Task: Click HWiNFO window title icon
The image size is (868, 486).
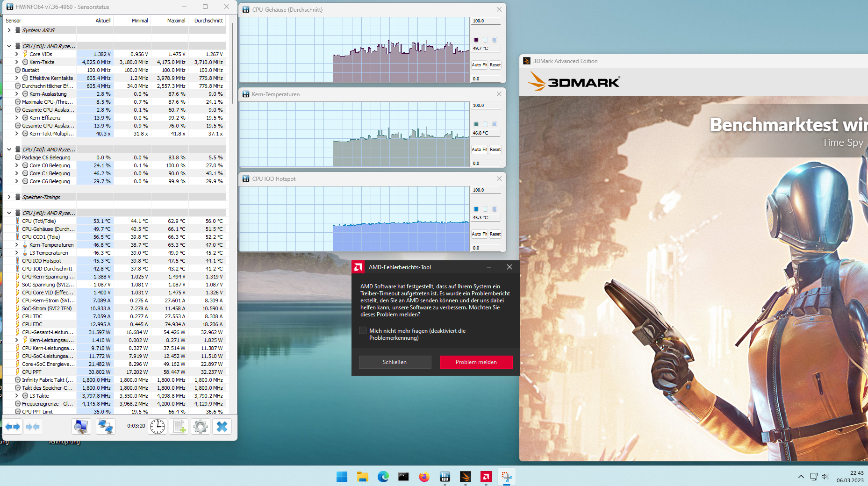Action: 10,7
